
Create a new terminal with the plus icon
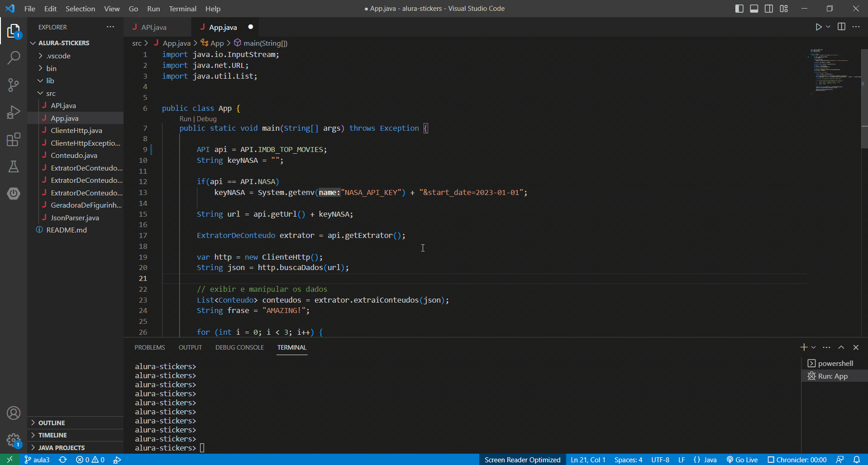click(x=804, y=347)
